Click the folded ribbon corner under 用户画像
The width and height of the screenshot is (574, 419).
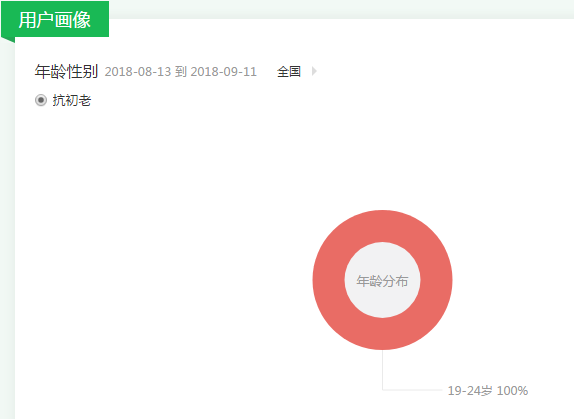coord(8,40)
